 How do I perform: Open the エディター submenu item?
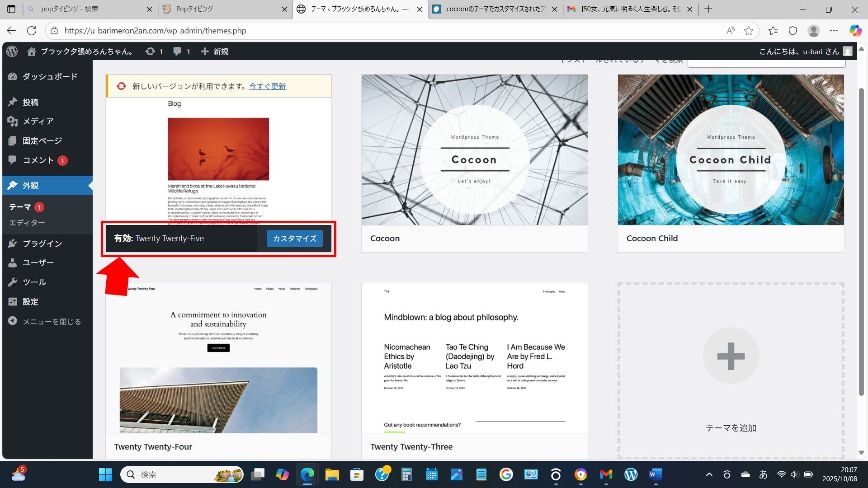[27, 223]
